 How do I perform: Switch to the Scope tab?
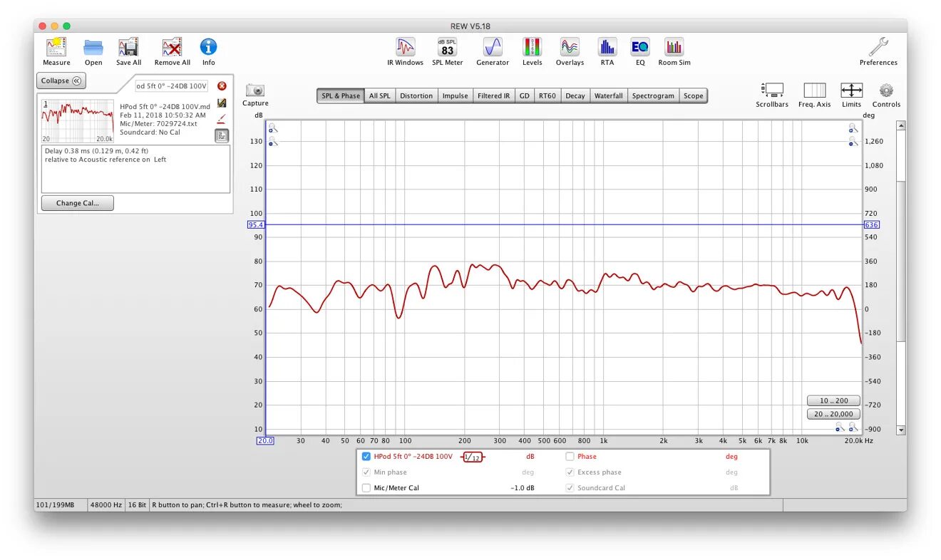693,95
